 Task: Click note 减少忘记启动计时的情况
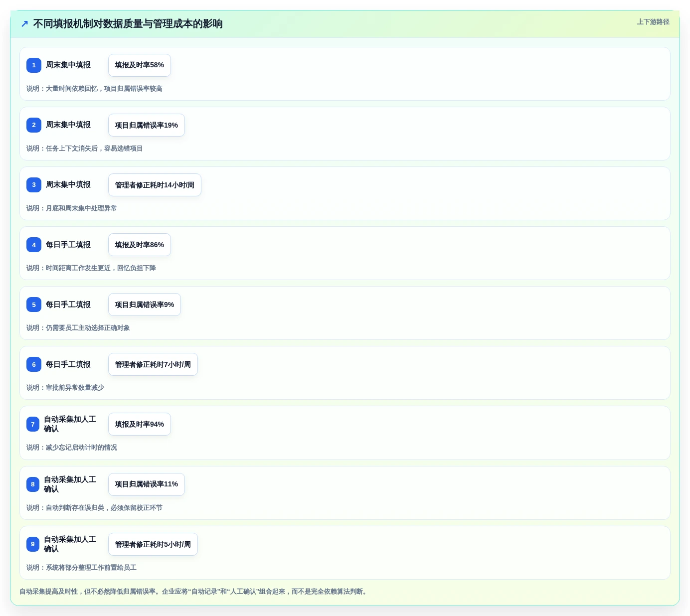pyautogui.click(x=81, y=448)
